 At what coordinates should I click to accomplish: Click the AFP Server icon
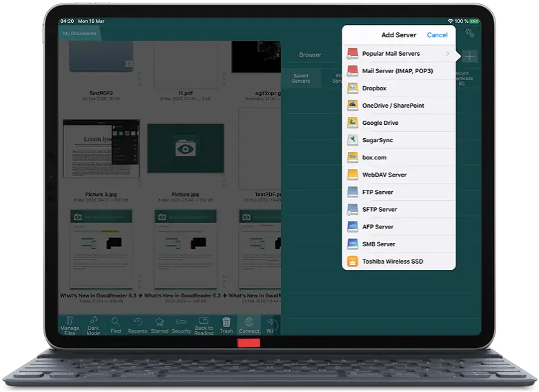pyautogui.click(x=353, y=226)
